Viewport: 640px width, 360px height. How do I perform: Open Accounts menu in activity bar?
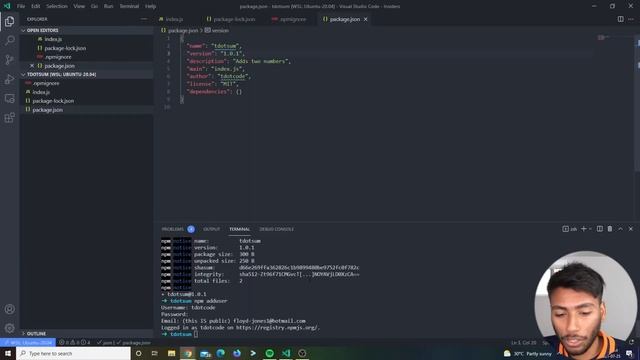[9, 309]
